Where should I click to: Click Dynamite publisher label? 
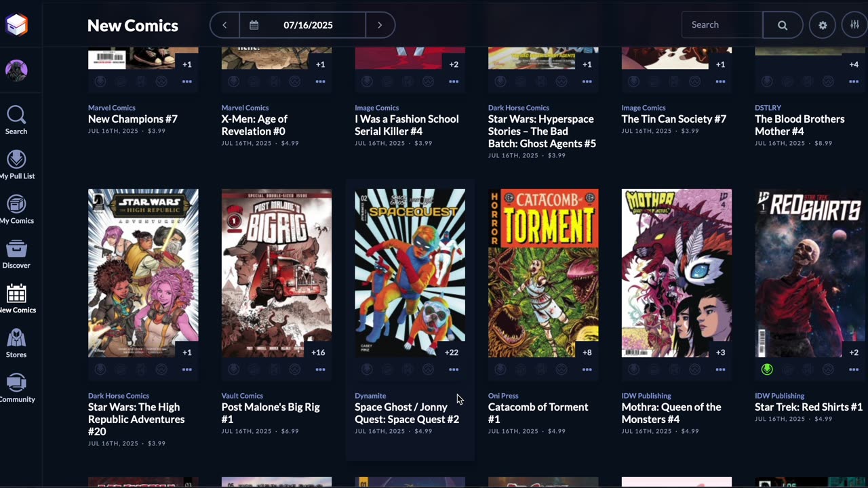point(370,396)
